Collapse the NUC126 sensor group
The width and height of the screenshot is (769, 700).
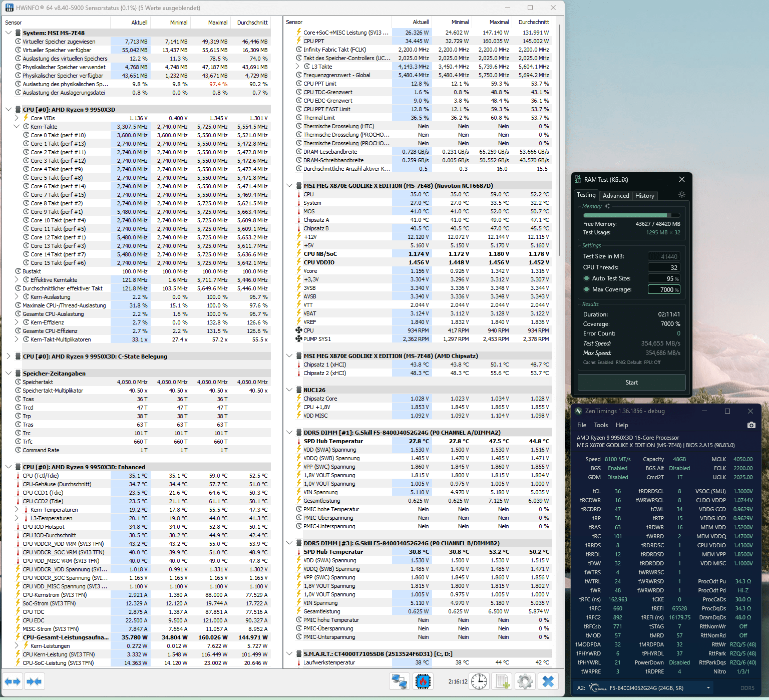[x=289, y=390]
